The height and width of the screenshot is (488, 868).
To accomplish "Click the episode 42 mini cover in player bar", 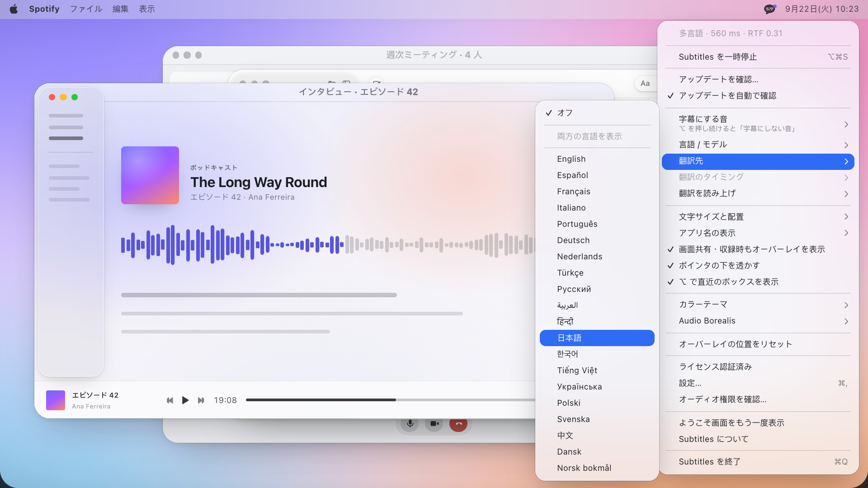I will (x=56, y=400).
